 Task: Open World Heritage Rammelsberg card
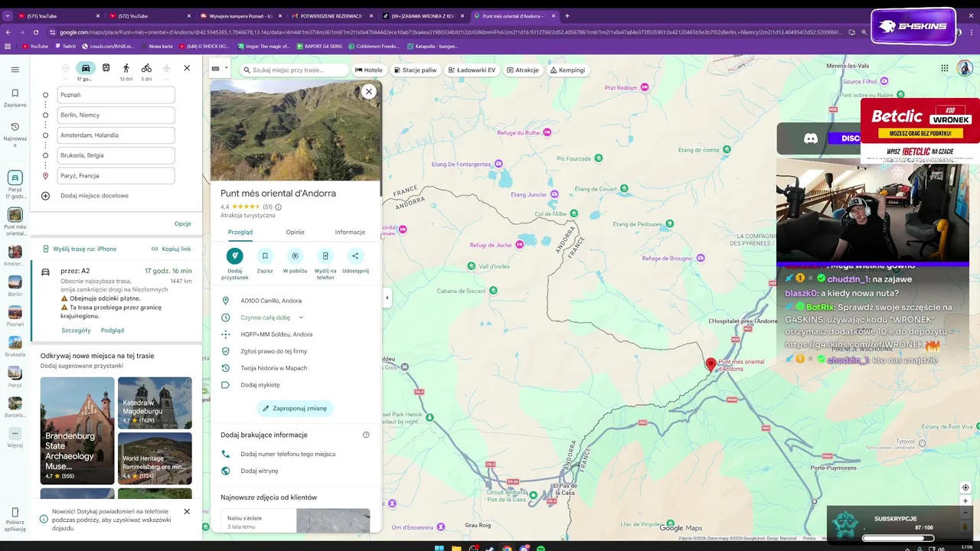[155, 458]
